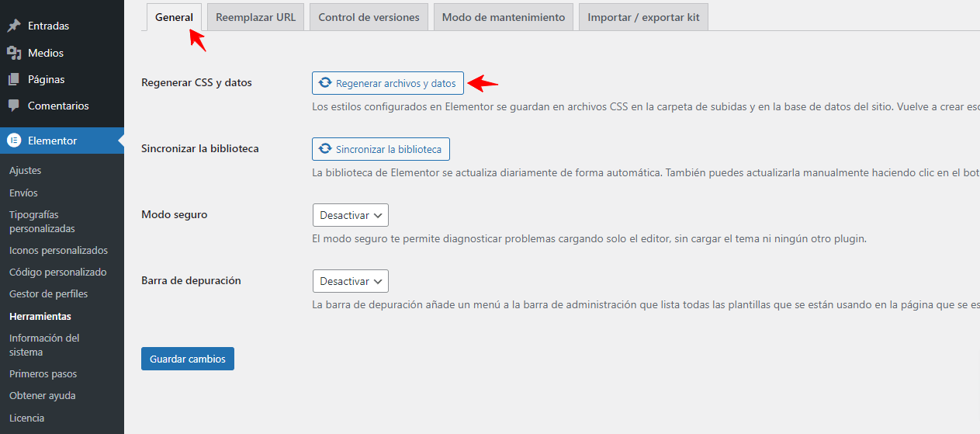Click the Regenerar CSS y datos label
The height and width of the screenshot is (434, 980).
tap(196, 82)
